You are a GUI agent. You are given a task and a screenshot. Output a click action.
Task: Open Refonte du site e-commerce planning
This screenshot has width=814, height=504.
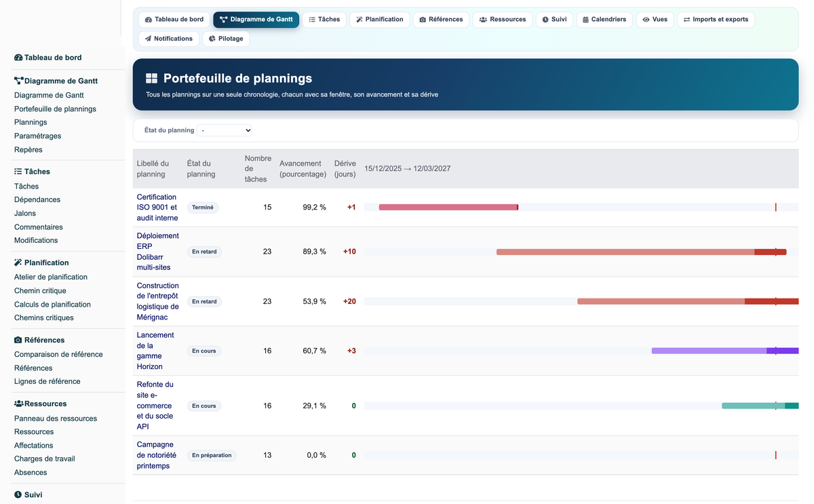(x=155, y=406)
